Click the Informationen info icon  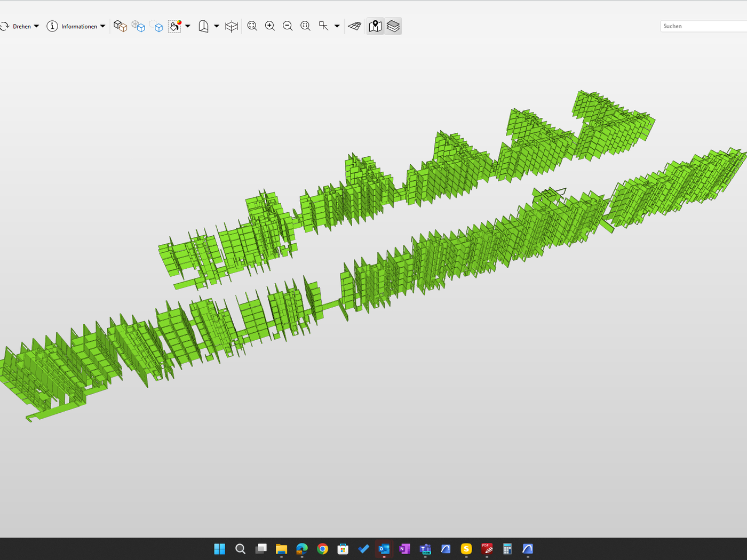click(x=52, y=26)
